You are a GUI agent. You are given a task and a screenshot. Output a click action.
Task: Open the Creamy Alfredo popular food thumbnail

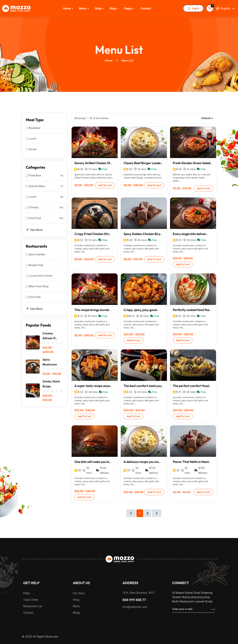click(33, 342)
